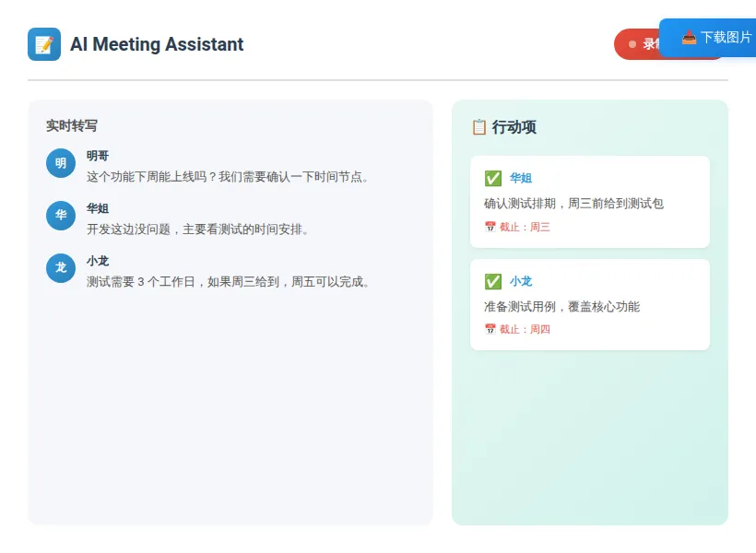Click the clipboard icon beside 行动项 header

click(x=479, y=128)
